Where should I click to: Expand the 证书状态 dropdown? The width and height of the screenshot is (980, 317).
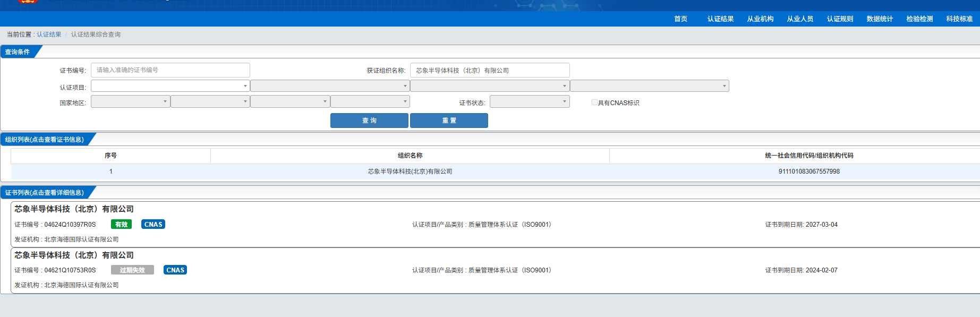530,101
